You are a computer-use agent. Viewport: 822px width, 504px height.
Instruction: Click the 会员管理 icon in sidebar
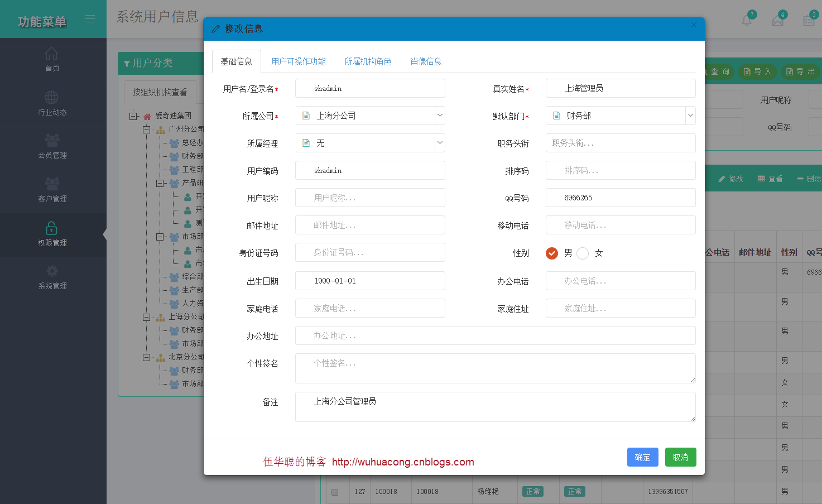tap(52, 140)
